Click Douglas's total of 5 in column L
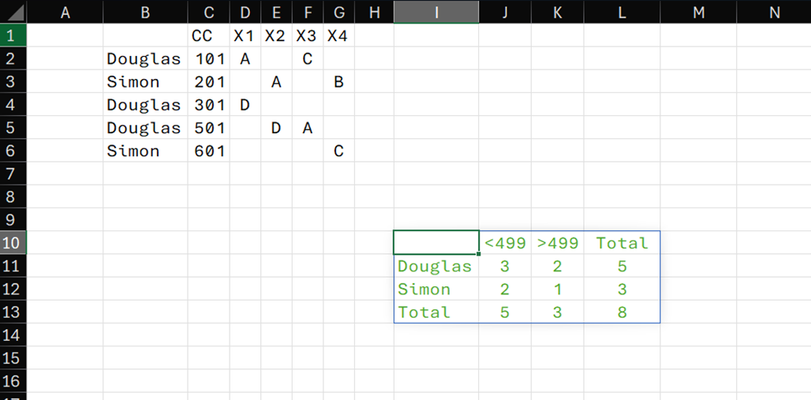The image size is (811, 400). [622, 266]
